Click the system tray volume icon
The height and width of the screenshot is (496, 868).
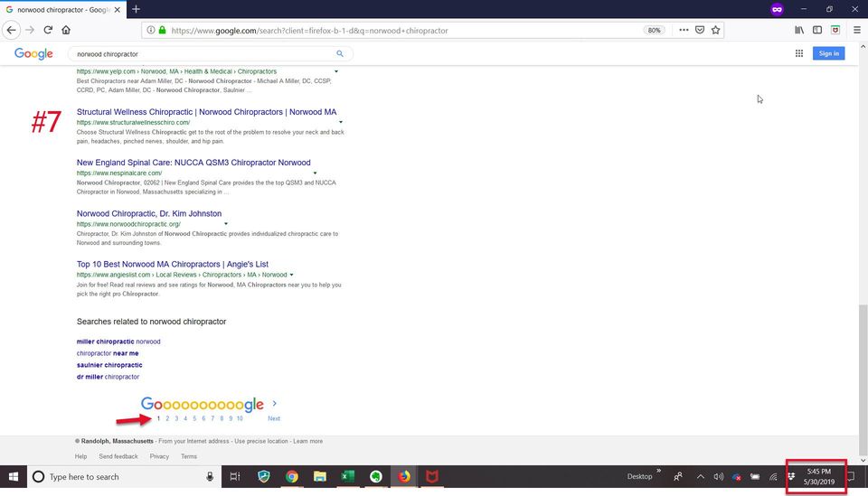pos(719,477)
